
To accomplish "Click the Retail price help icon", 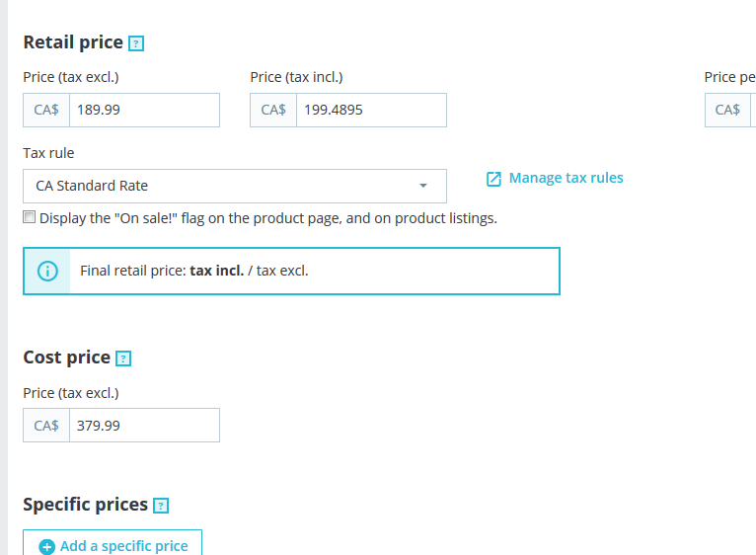I will (x=137, y=43).
